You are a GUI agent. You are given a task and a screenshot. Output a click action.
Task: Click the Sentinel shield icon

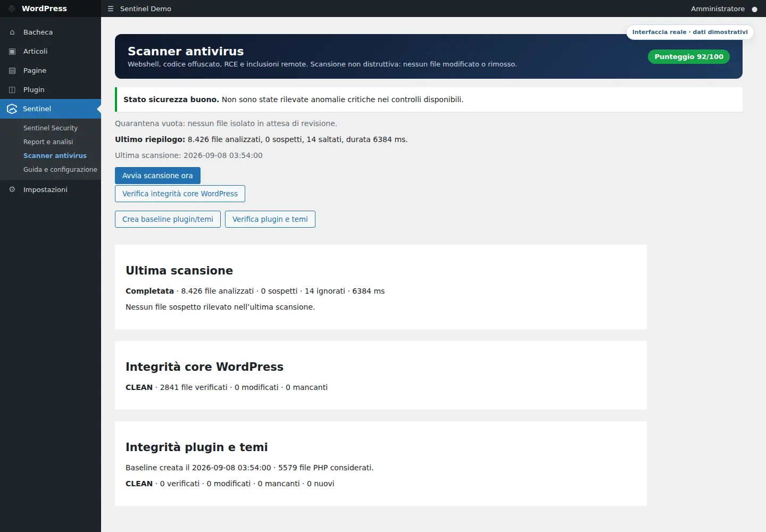(12, 109)
